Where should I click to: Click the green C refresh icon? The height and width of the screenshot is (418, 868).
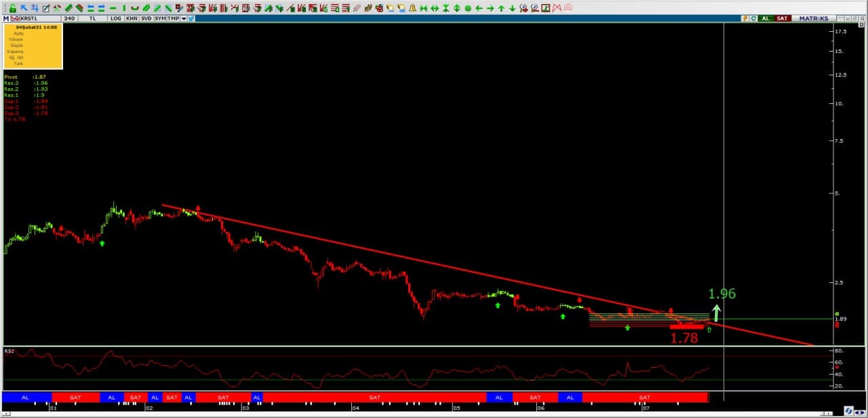(x=753, y=18)
